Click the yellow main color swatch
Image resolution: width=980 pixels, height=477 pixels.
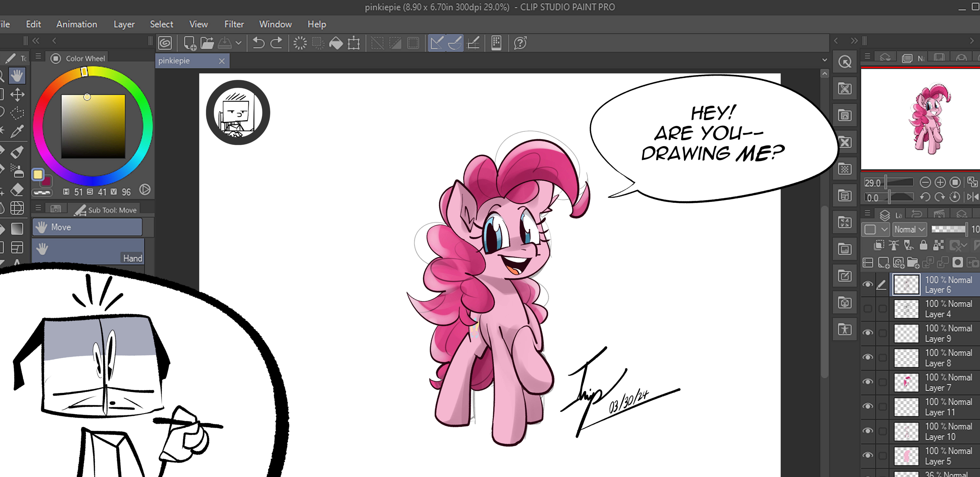tap(38, 175)
